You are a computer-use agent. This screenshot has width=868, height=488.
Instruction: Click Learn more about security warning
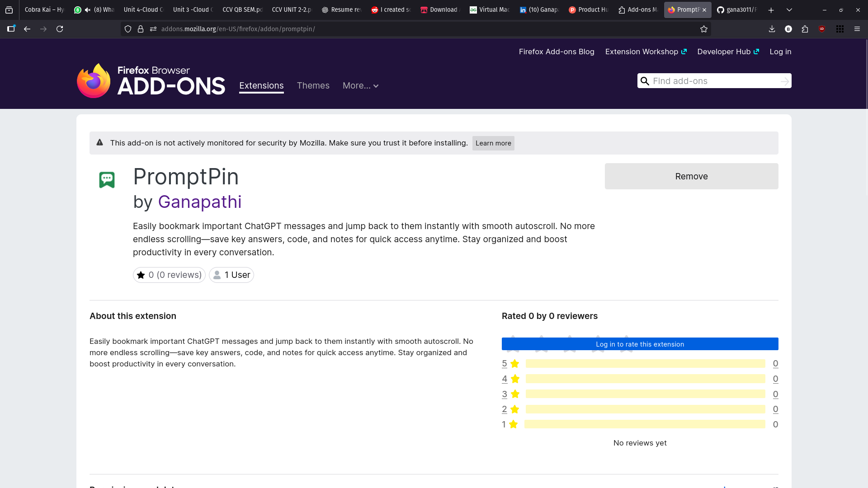(493, 143)
